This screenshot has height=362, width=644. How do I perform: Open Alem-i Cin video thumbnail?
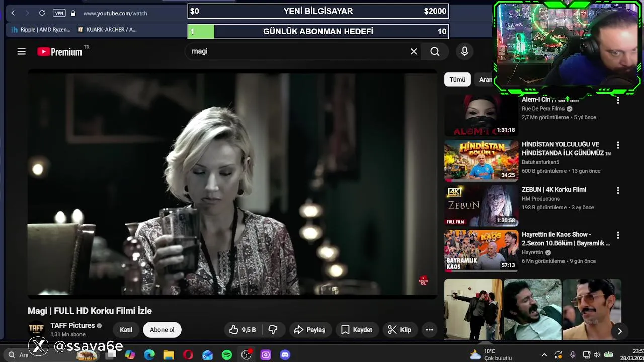coord(481,116)
